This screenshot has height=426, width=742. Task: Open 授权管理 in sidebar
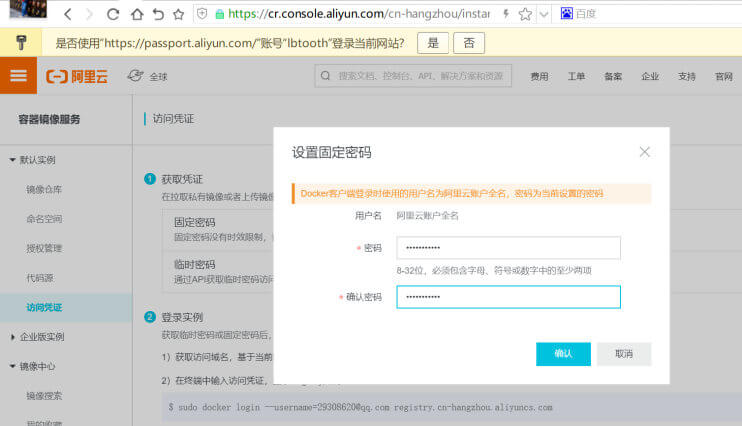click(x=44, y=248)
